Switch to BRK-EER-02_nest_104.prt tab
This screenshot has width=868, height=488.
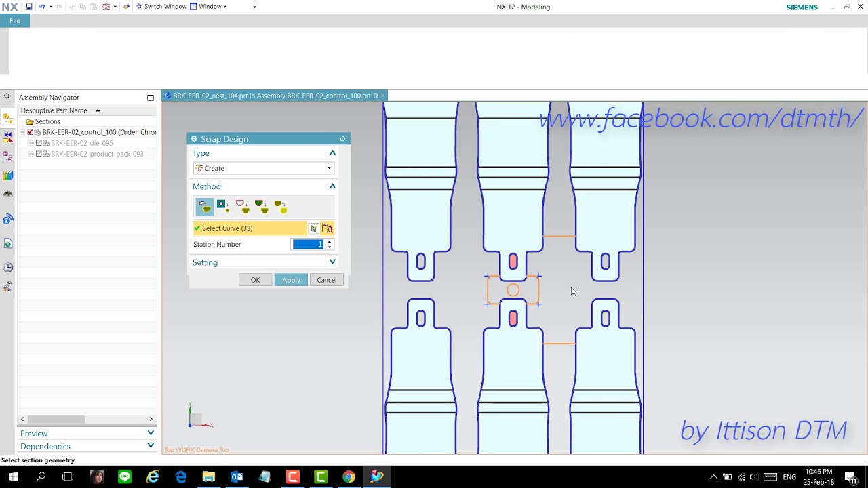(271, 96)
